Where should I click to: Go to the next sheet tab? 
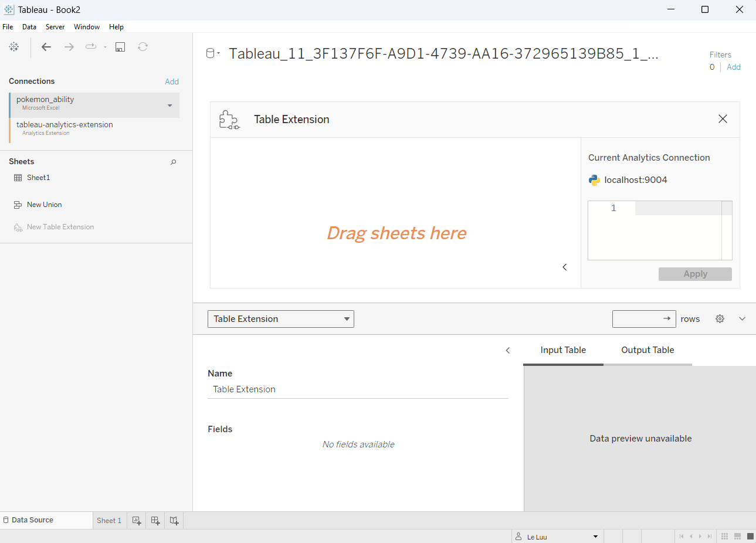pyautogui.click(x=700, y=537)
